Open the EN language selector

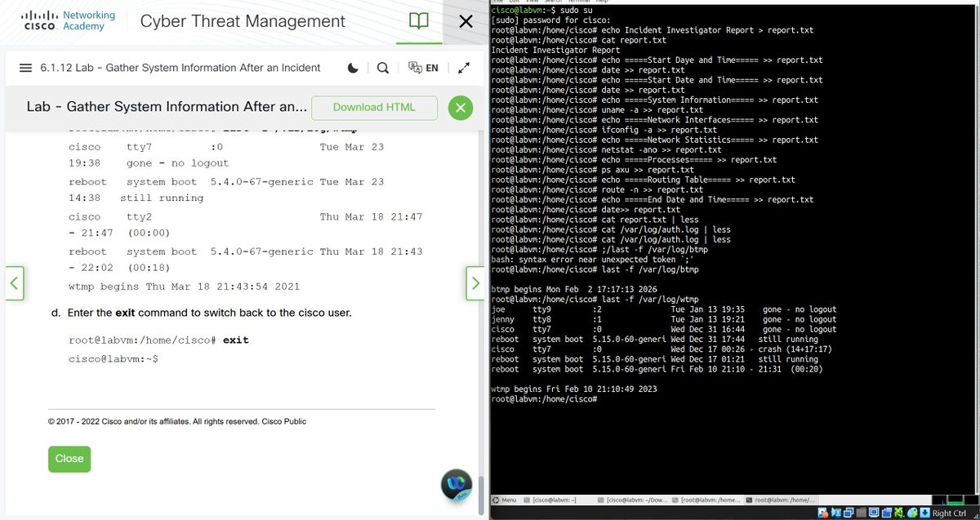tap(423, 68)
